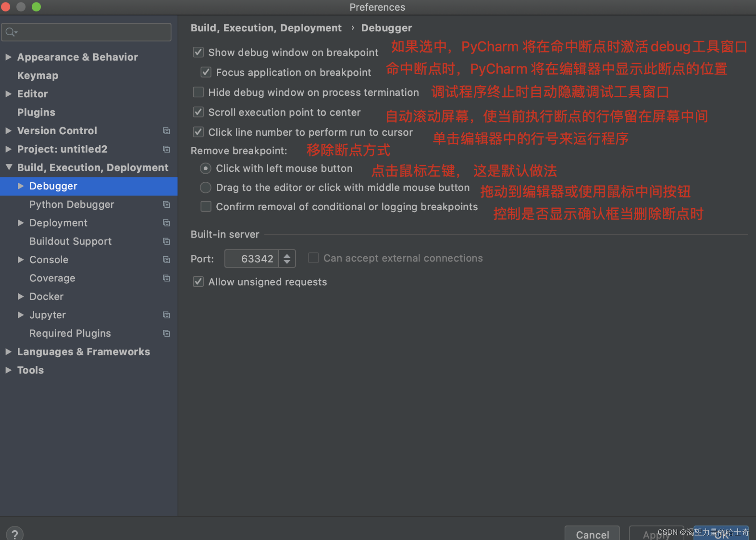The height and width of the screenshot is (540, 756).
Task: Toggle Focus application on breakpoint
Action: 206,72
